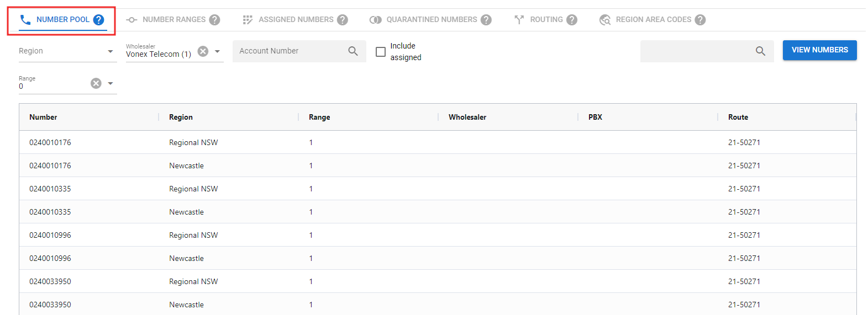Click the Routing help question mark
The width and height of the screenshot is (868, 315).
572,20
